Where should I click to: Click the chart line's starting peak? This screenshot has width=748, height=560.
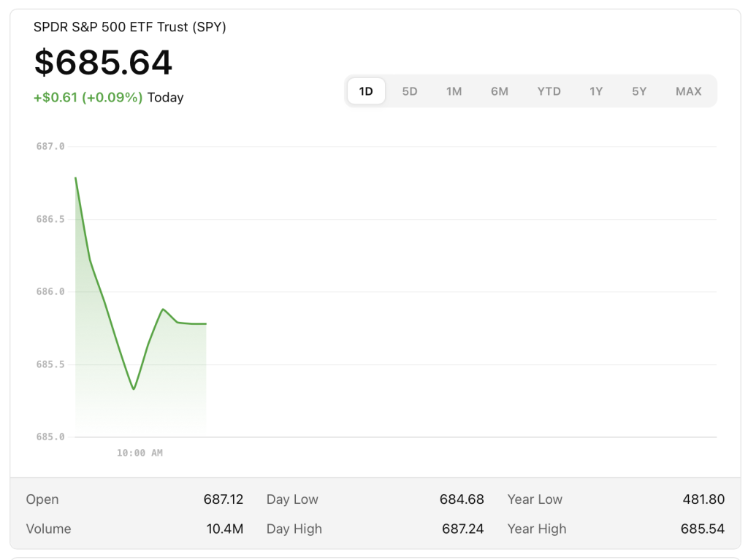point(75,177)
